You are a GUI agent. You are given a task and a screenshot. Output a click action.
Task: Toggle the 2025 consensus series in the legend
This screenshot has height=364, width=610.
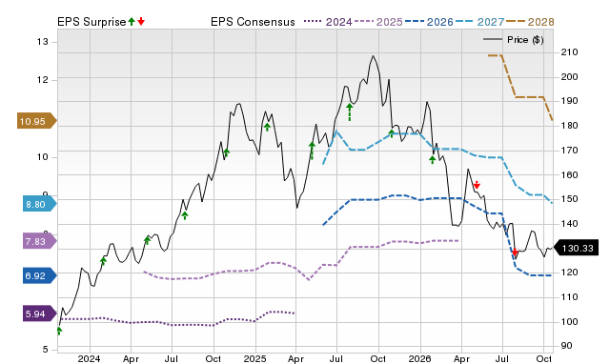point(378,22)
